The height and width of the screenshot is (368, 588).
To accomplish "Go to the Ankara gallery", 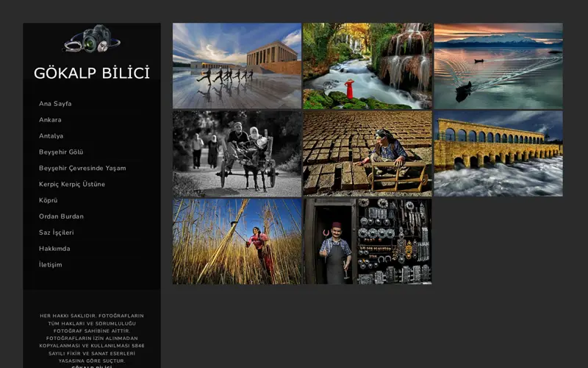I will click(x=50, y=120).
